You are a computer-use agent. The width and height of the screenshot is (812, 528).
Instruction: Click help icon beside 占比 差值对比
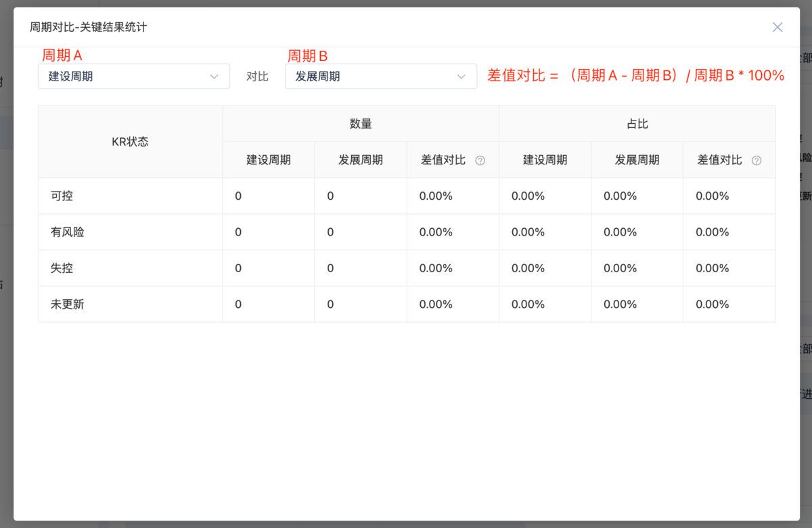(x=757, y=160)
